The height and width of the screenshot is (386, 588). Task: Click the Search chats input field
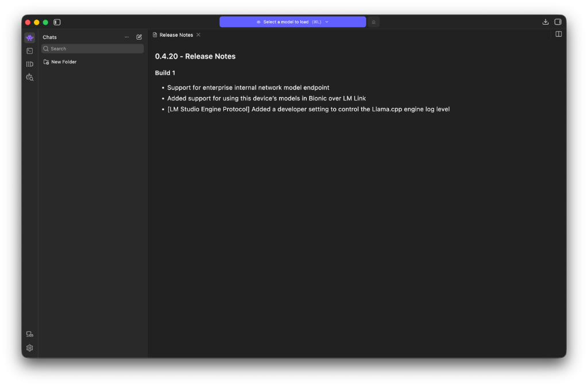92,49
